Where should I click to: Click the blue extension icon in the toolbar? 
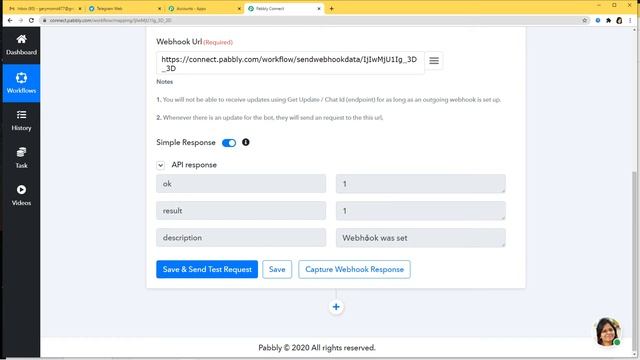tap(598, 20)
